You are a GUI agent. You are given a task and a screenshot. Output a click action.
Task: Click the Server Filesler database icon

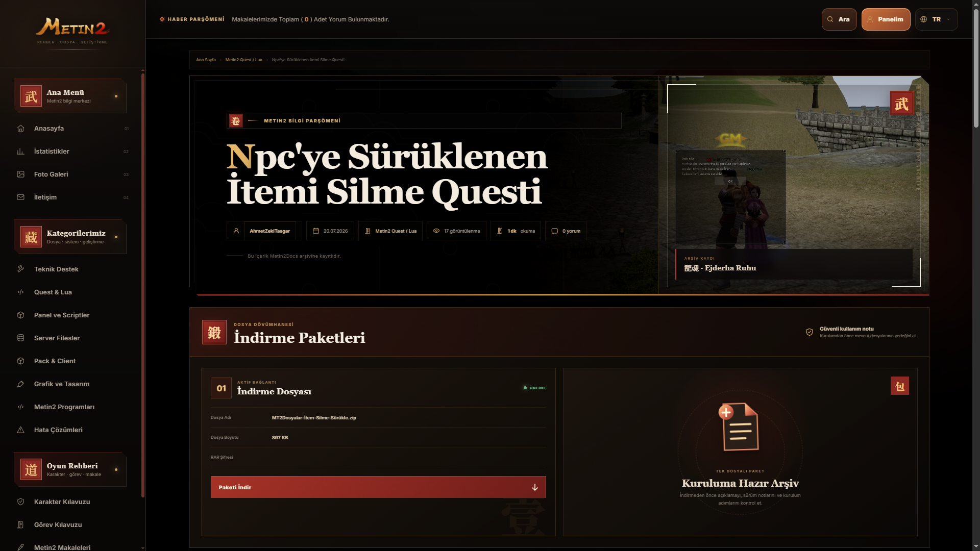point(20,338)
